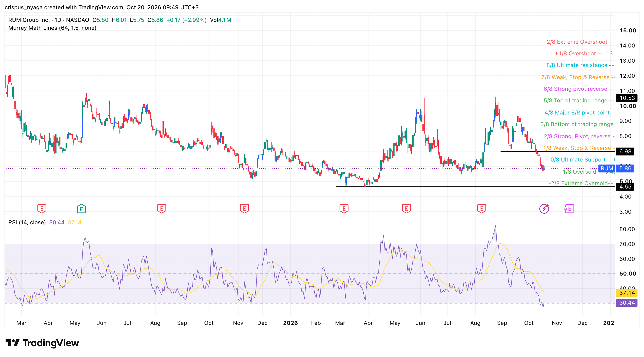The width and height of the screenshot is (644, 357).
Task: Click the blue RUM 5.86 price tag
Action: click(x=616, y=169)
